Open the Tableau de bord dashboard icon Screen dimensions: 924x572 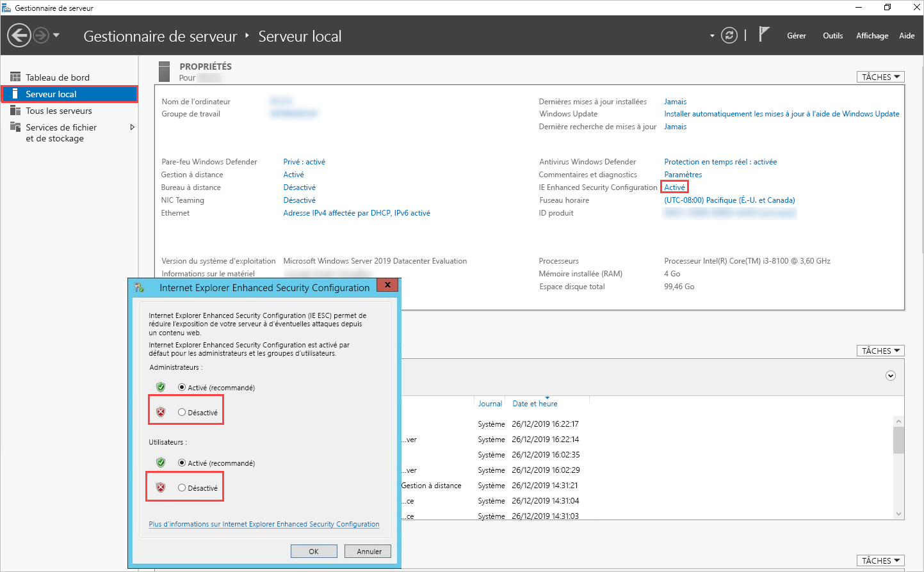(x=15, y=77)
